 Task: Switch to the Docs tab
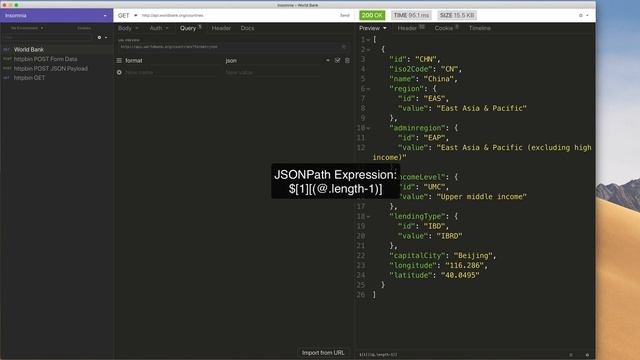247,28
